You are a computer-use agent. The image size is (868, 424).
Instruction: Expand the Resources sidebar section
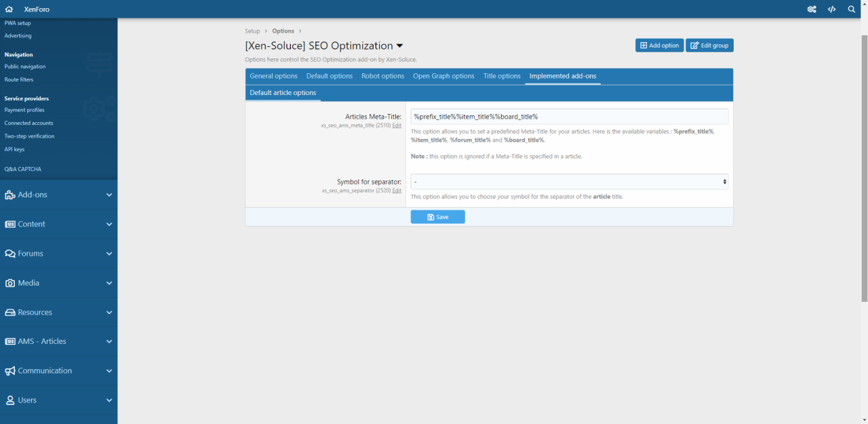(108, 313)
